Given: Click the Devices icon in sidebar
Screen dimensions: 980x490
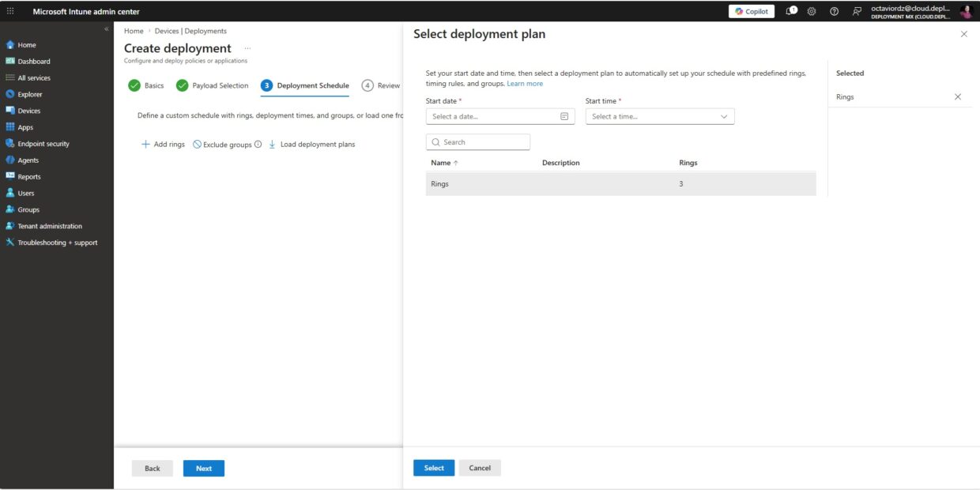Looking at the screenshot, I should tap(10, 111).
